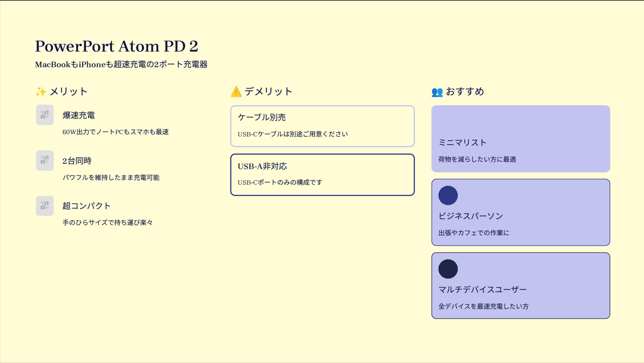The width and height of the screenshot is (644, 363).
Task: Click the warning icon next to デメリット
Action: click(x=236, y=91)
